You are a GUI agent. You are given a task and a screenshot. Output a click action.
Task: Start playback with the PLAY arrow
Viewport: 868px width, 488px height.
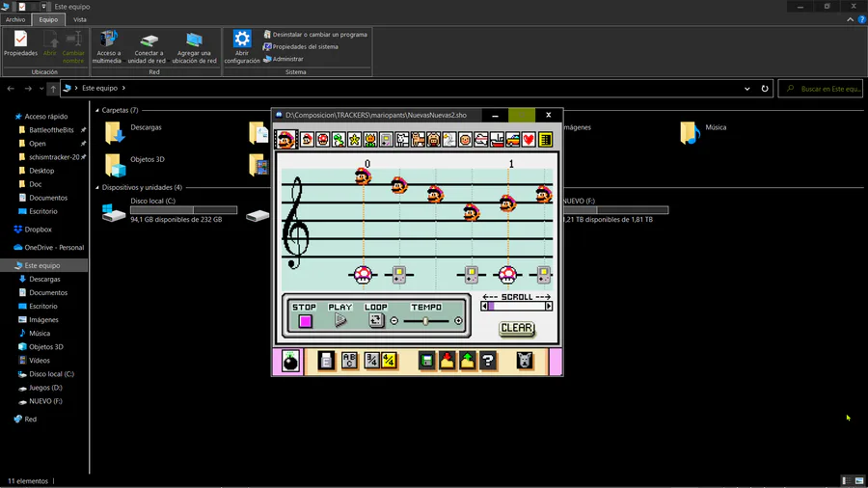[x=340, y=320]
